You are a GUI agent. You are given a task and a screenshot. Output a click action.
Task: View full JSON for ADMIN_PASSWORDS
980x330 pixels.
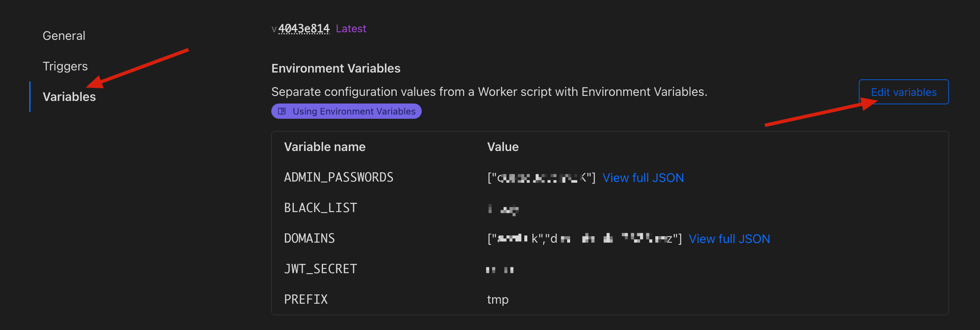(x=643, y=177)
